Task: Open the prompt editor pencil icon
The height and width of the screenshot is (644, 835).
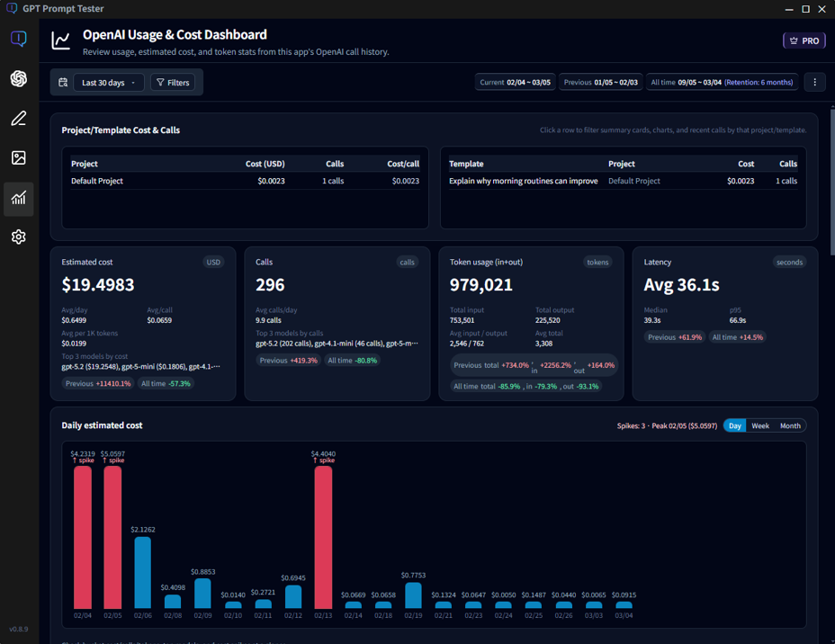Action: pos(19,118)
